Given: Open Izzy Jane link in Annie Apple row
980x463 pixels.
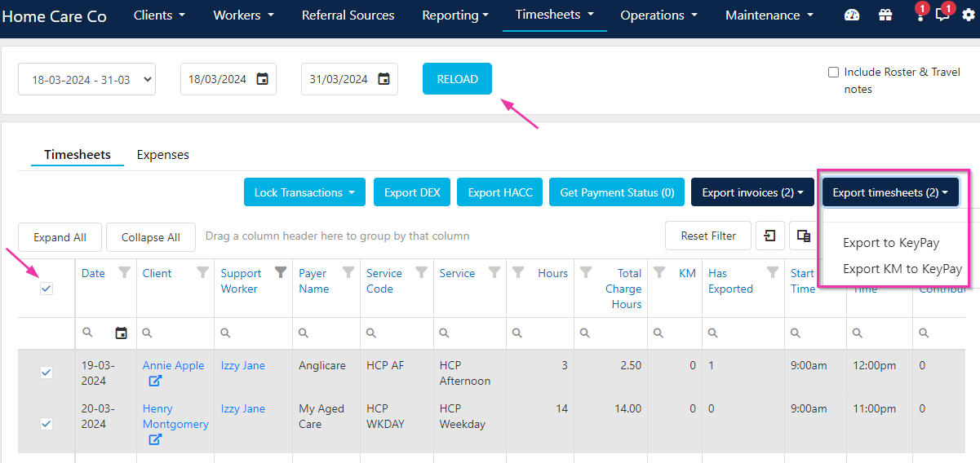Looking at the screenshot, I should click(243, 365).
